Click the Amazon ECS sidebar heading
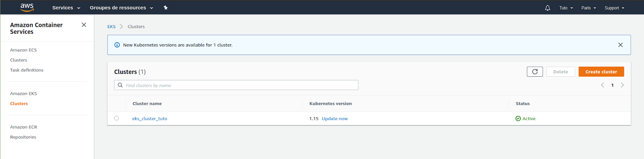The width and height of the screenshot is (644, 159). [23, 50]
